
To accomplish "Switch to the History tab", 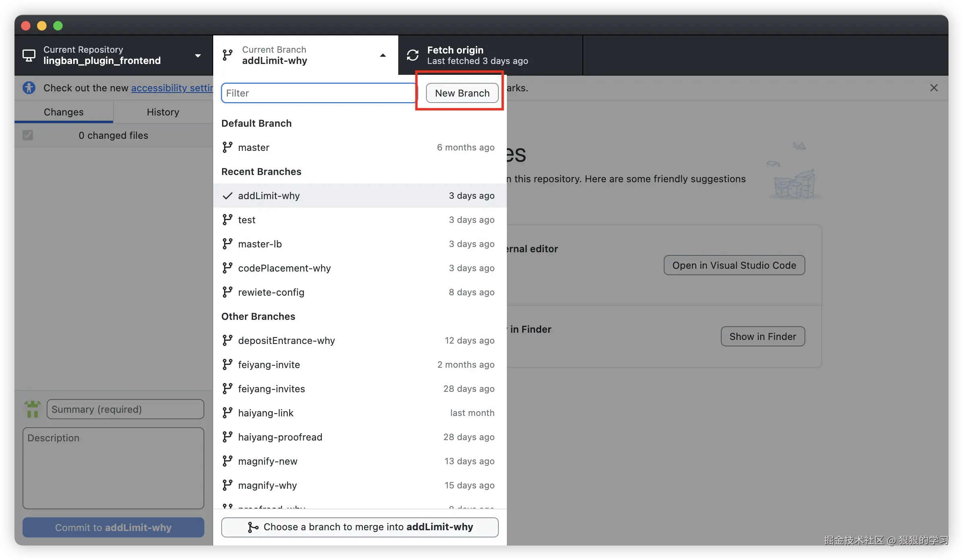I will [163, 112].
